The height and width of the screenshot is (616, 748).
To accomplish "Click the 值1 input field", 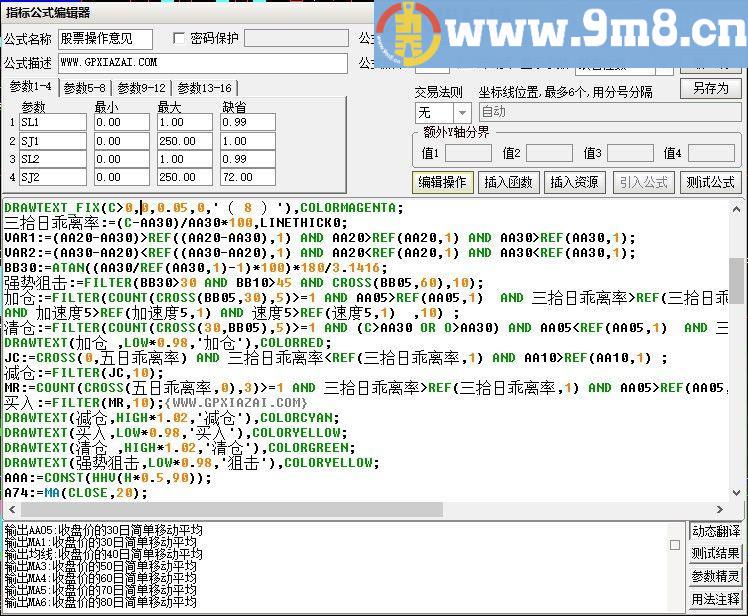I will tap(468, 153).
